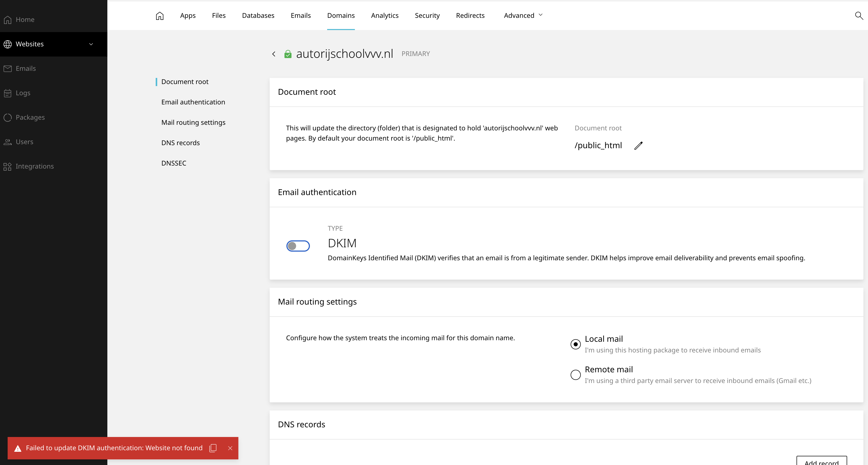Switch to the Redirects tab
Viewport: 868px width, 465px height.
470,16
